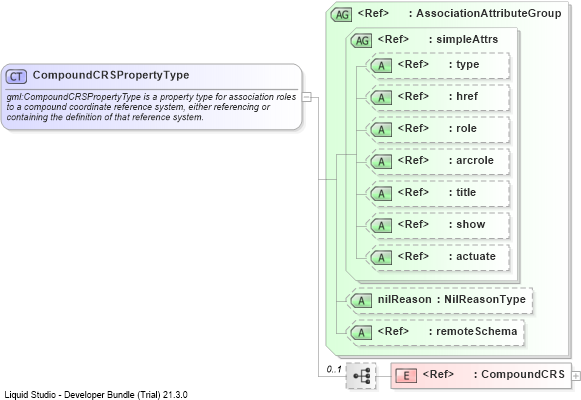Click the A icon of the href attribute
Screen dimensions: 581x400
click(x=381, y=98)
